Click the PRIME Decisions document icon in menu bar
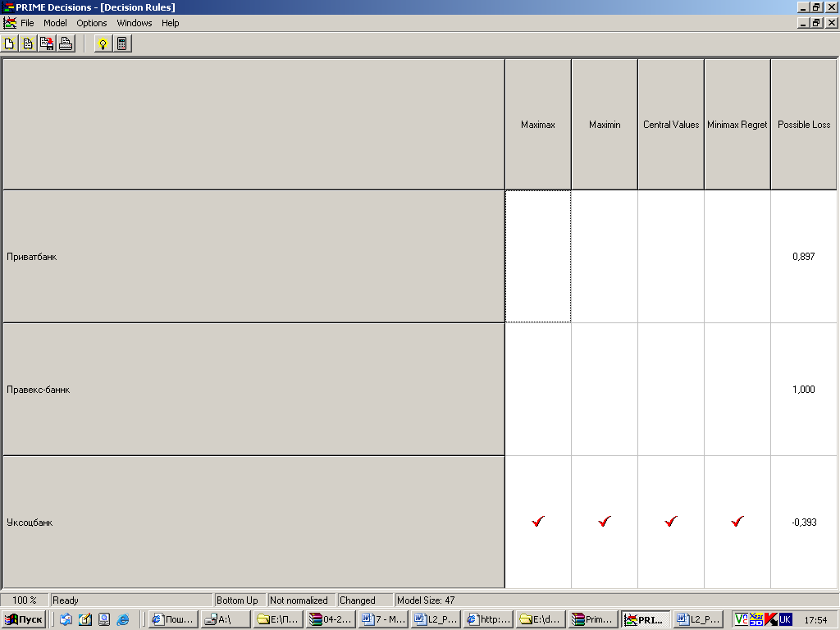This screenshot has height=630, width=840. [x=9, y=23]
